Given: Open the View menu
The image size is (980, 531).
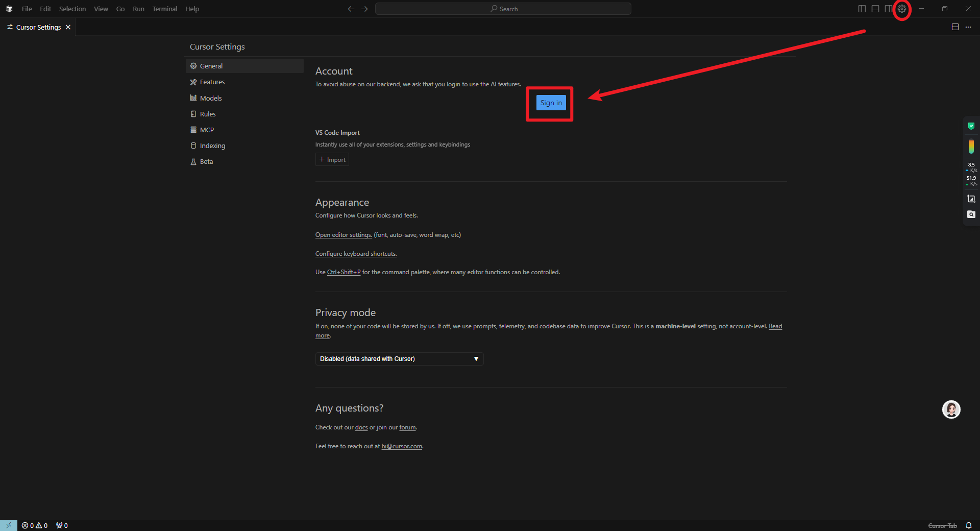Looking at the screenshot, I should click(x=101, y=9).
